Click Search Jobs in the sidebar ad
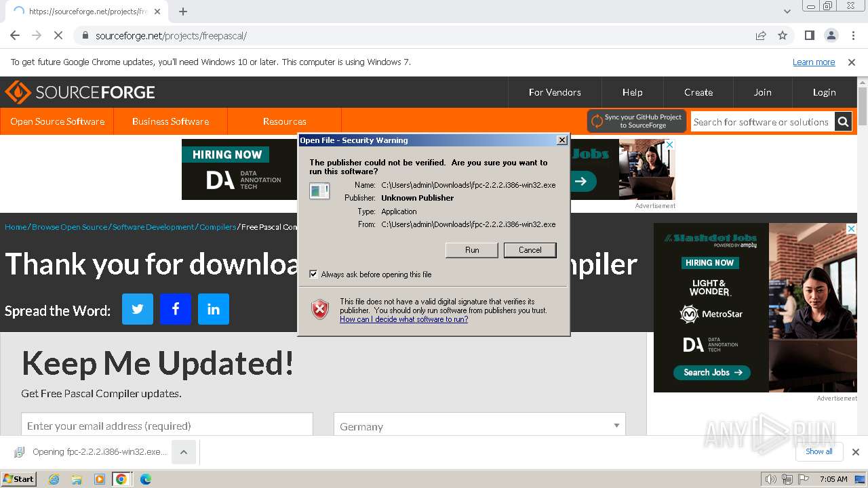 coord(712,372)
